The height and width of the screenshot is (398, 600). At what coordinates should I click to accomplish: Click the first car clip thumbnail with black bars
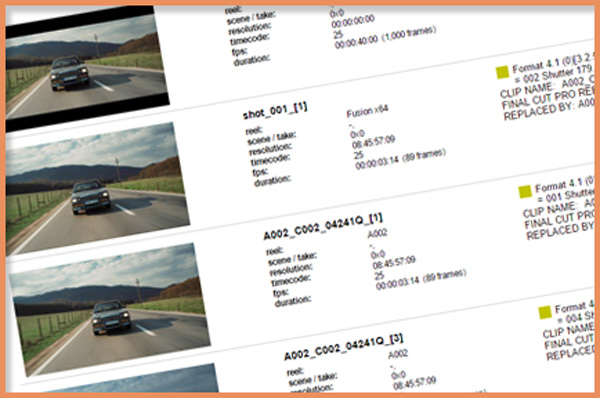[x=86, y=69]
